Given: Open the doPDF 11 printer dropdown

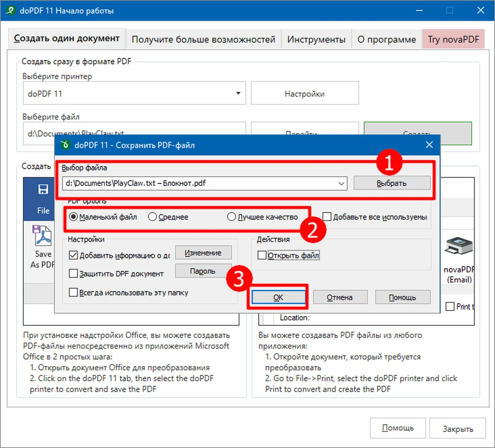Looking at the screenshot, I should [x=238, y=93].
